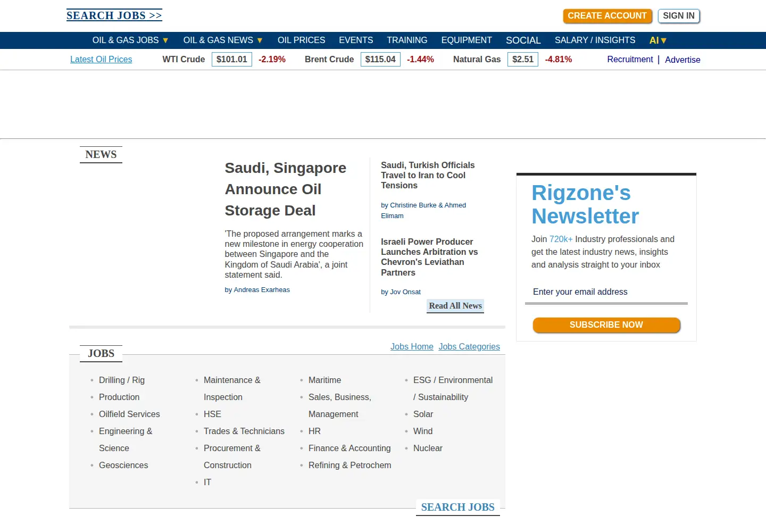Select Drilling / Rig job category
766x532 pixels.
click(122, 380)
